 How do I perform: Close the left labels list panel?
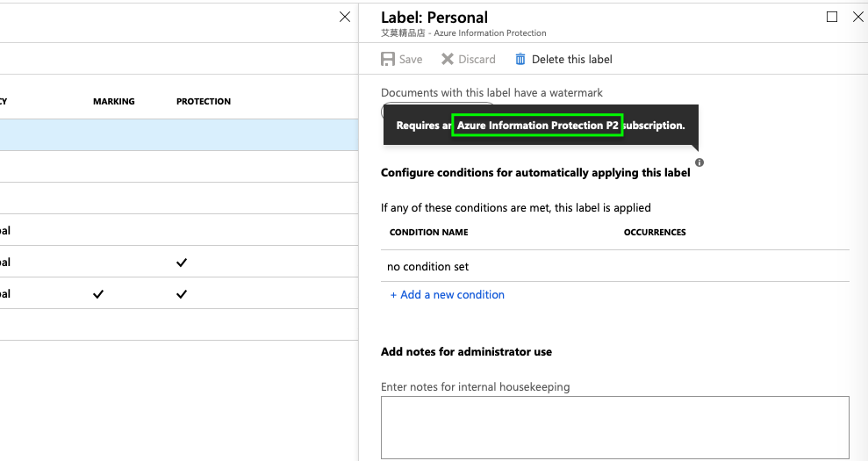tap(345, 17)
